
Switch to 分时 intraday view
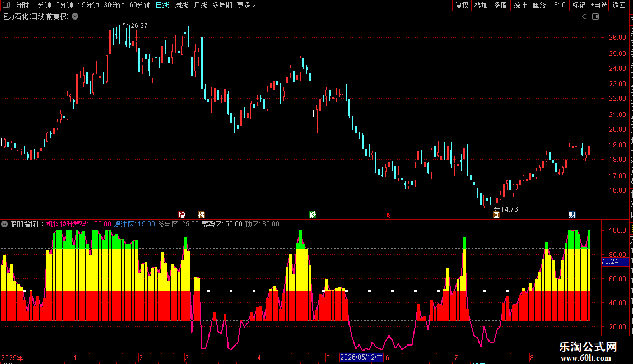pos(22,5)
